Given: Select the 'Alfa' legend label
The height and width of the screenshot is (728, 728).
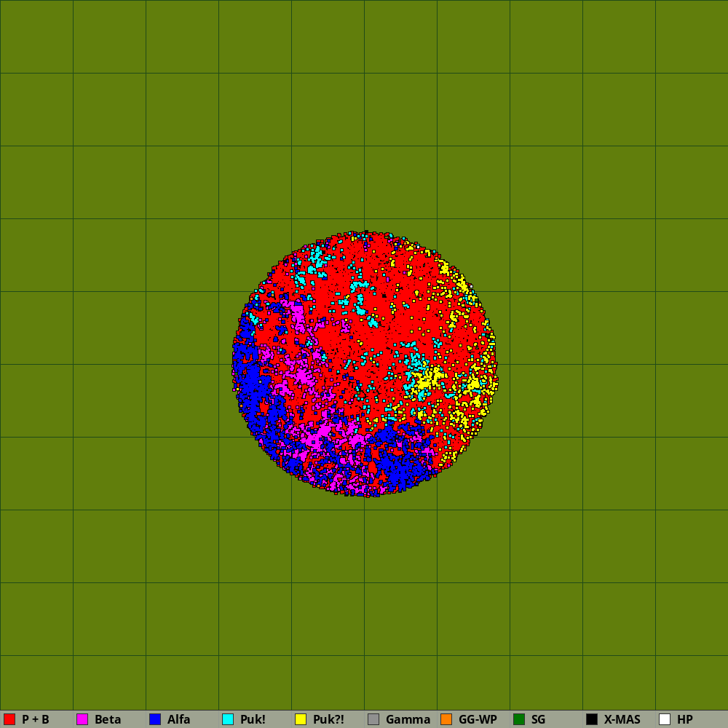Looking at the screenshot, I should [179, 719].
